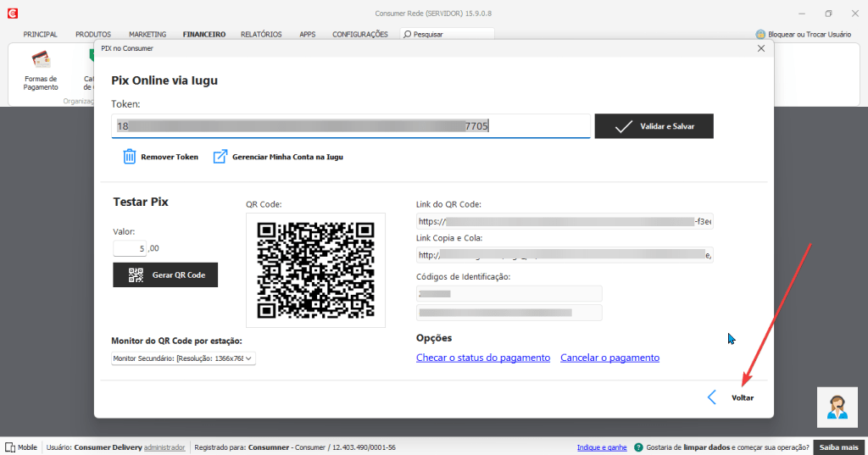Screen dimensions: 868x455
Task: Click Cancelar o pagamento link
Action: (x=609, y=358)
